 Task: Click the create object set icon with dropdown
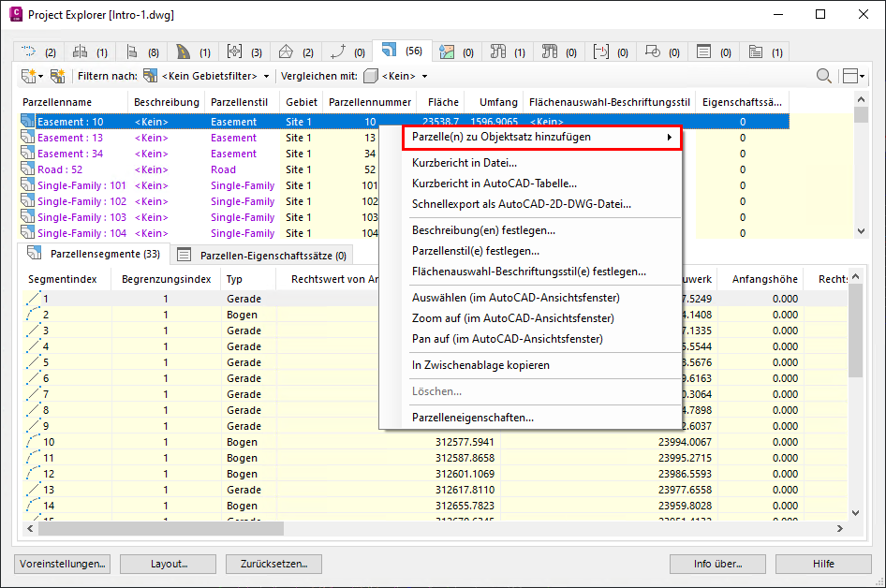pyautogui.click(x=32, y=76)
